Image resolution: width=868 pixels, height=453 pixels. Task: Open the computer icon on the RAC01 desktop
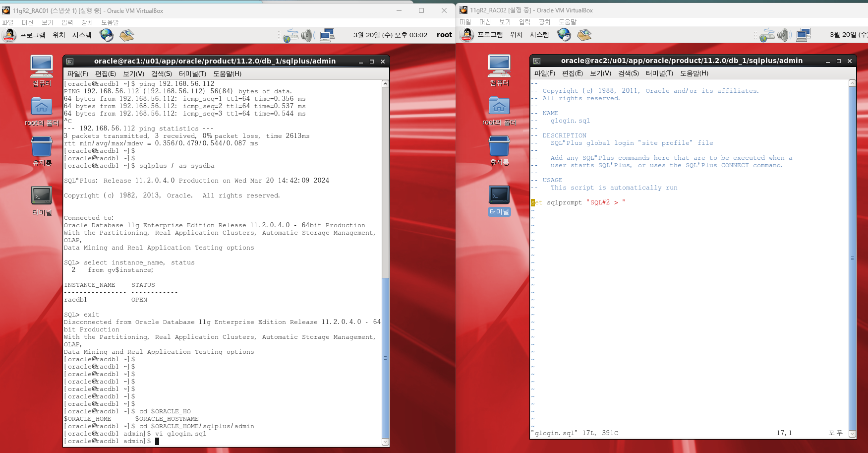click(42, 66)
